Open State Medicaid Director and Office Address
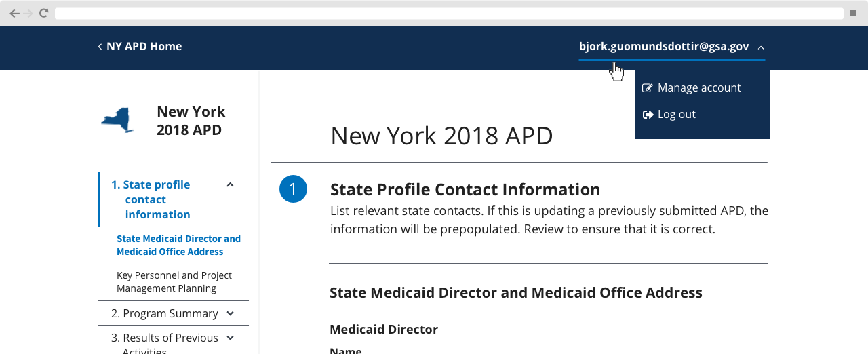The height and width of the screenshot is (354, 868). click(x=178, y=245)
